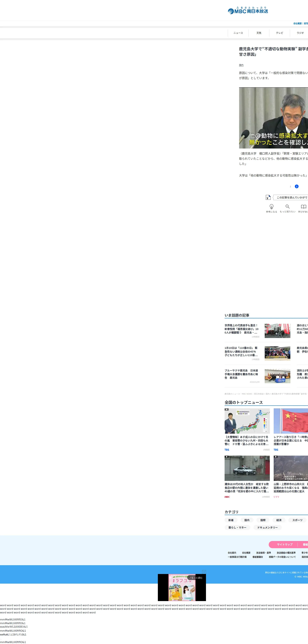Viewport: 308px width, 644px height.
Task: Click the MBC南日本放送 logo
Action: 248,11
